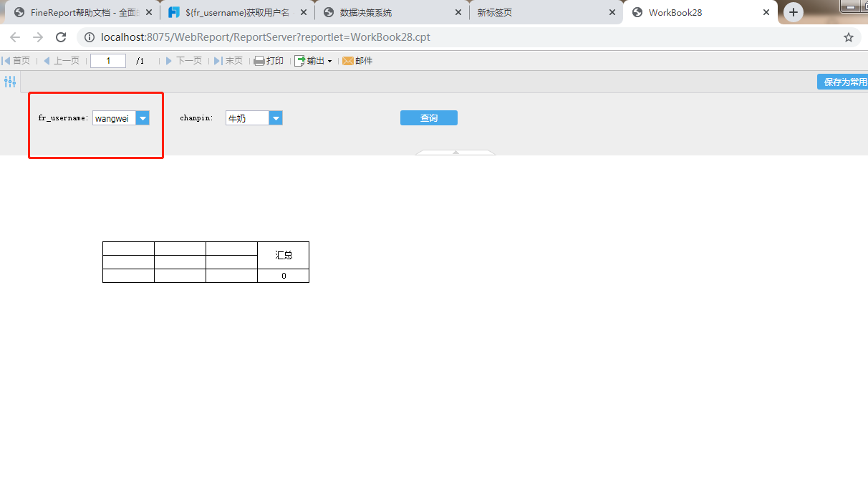Click the browser forward arrow
Image resolution: width=868 pixels, height=477 pixels.
pos(38,37)
